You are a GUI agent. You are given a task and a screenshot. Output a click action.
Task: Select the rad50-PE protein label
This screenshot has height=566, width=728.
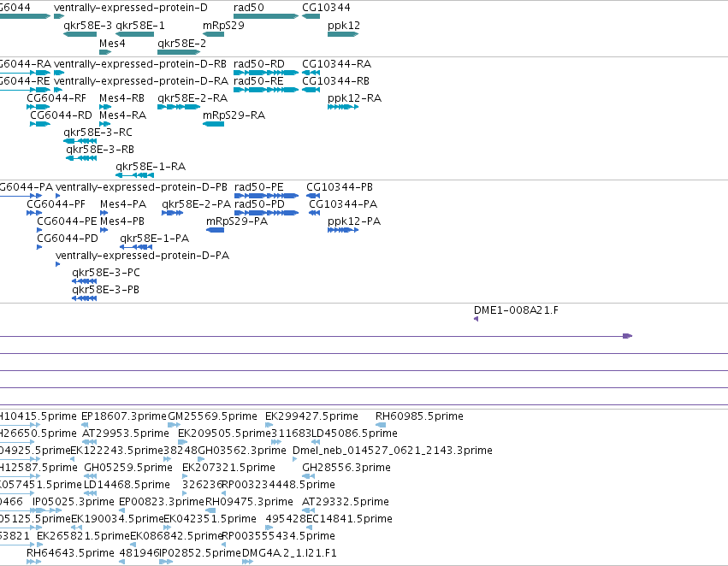coord(259,187)
